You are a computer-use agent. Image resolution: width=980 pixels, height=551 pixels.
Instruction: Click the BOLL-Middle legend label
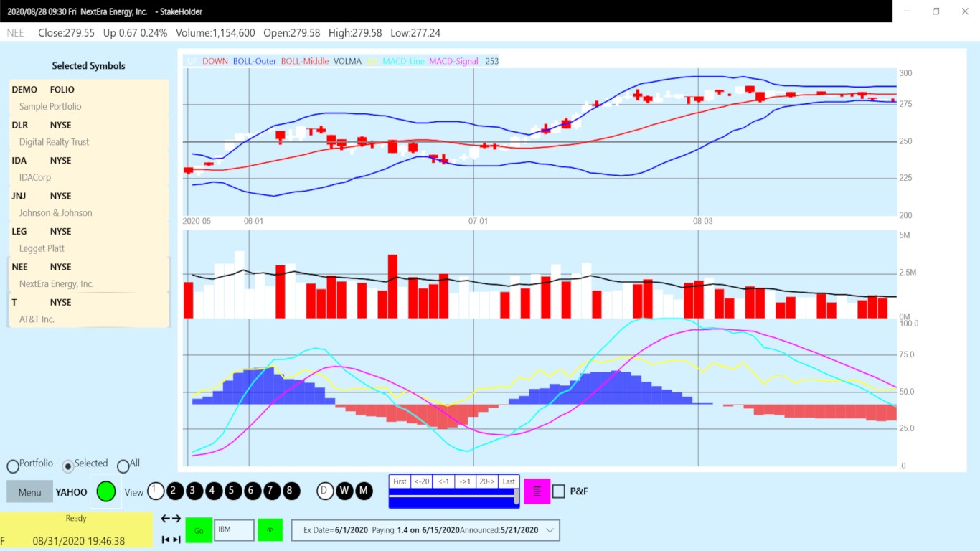305,61
